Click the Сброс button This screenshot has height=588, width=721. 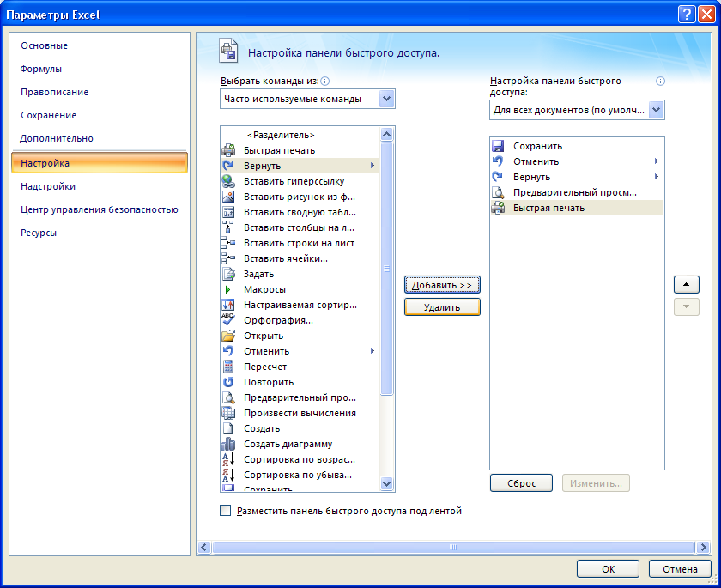[x=522, y=483]
